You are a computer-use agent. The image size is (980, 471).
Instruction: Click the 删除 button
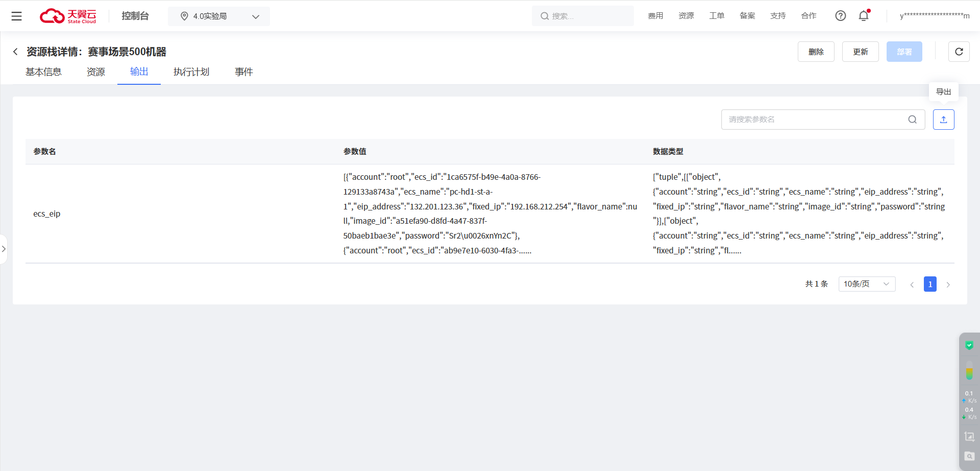pyautogui.click(x=816, y=52)
